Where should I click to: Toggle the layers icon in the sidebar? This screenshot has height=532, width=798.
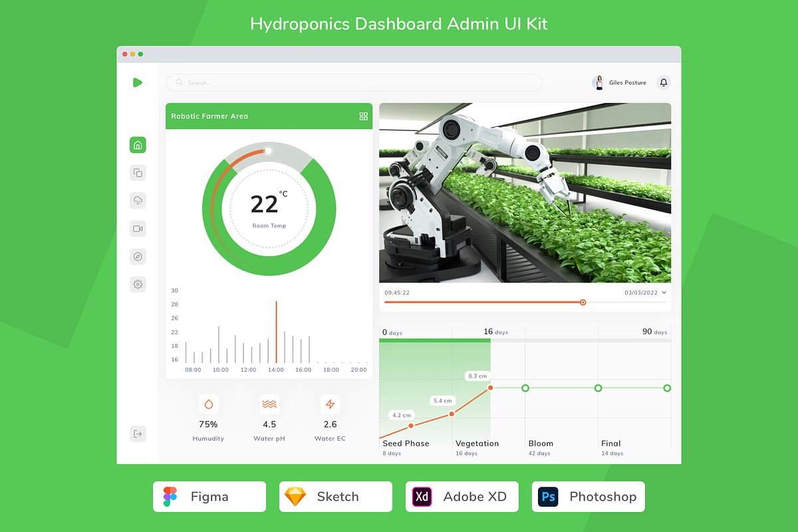pyautogui.click(x=138, y=172)
